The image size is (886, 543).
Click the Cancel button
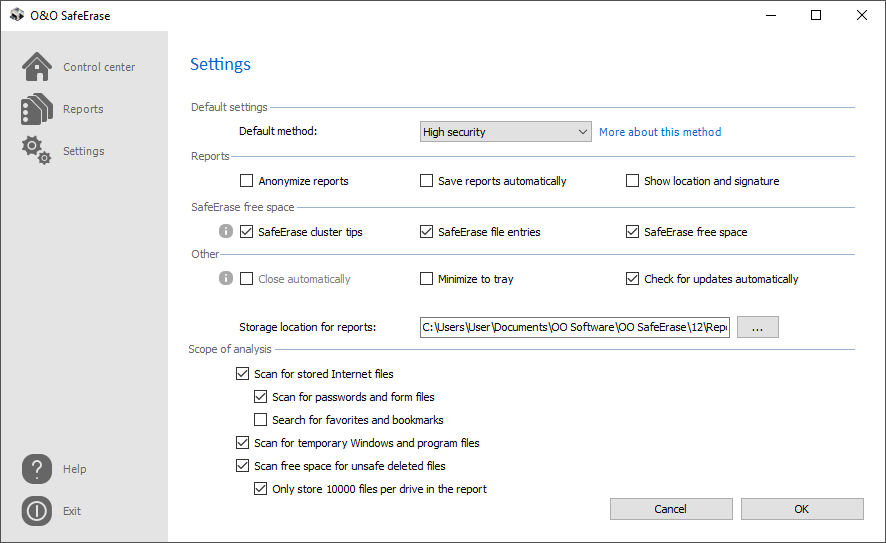click(671, 509)
